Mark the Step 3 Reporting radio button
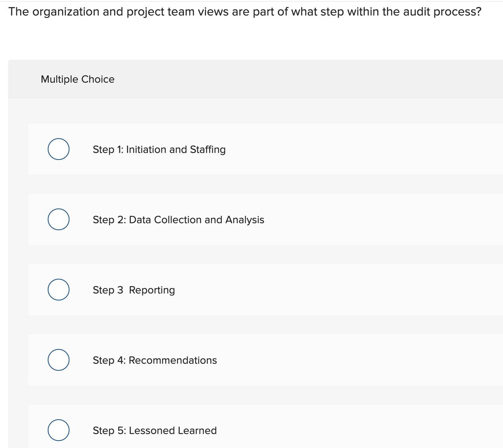Screen dimensions: 503x448 point(59,290)
